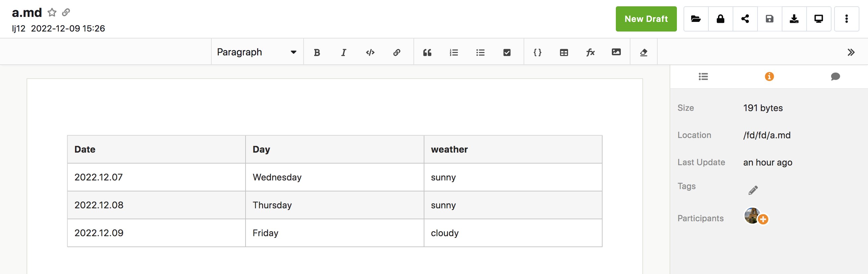Screen dimensions: 868x274
Task: Insert an image from the toolbar
Action: coord(616,52)
